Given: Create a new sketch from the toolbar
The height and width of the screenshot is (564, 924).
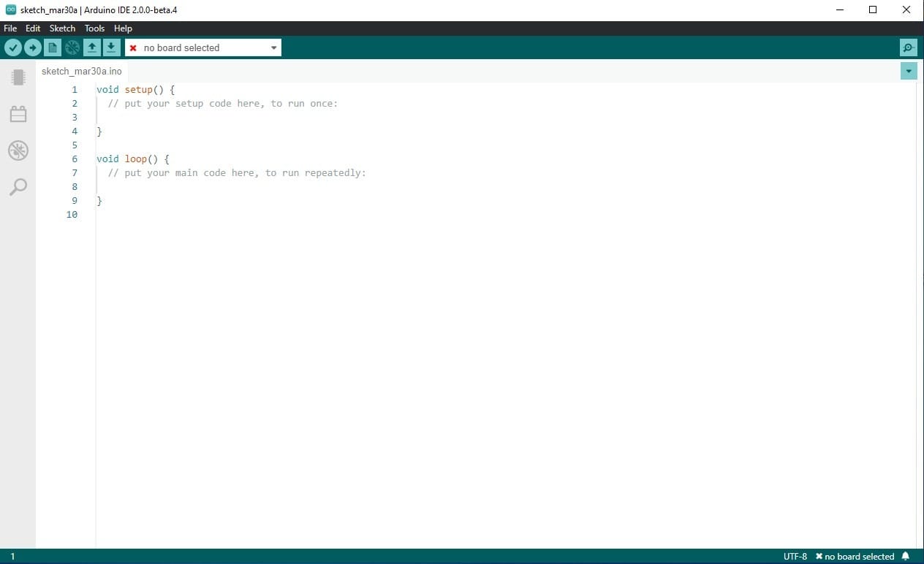Looking at the screenshot, I should coord(52,47).
